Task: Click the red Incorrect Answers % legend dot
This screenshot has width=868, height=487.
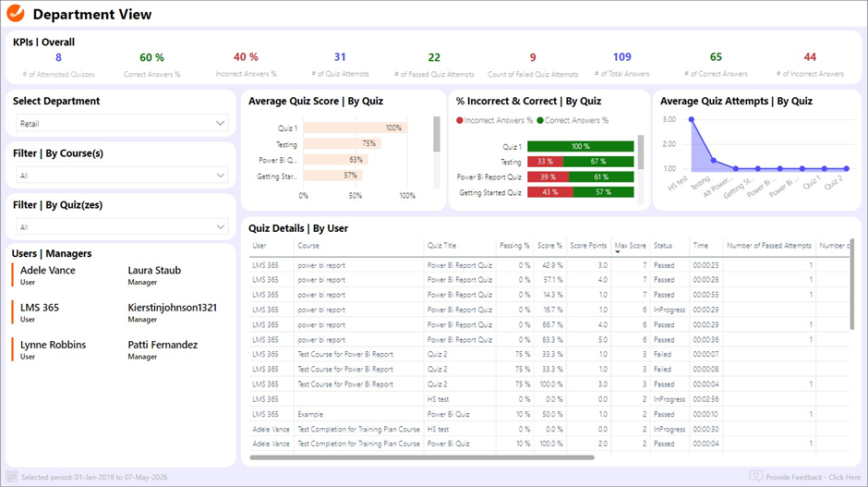Action: point(460,120)
